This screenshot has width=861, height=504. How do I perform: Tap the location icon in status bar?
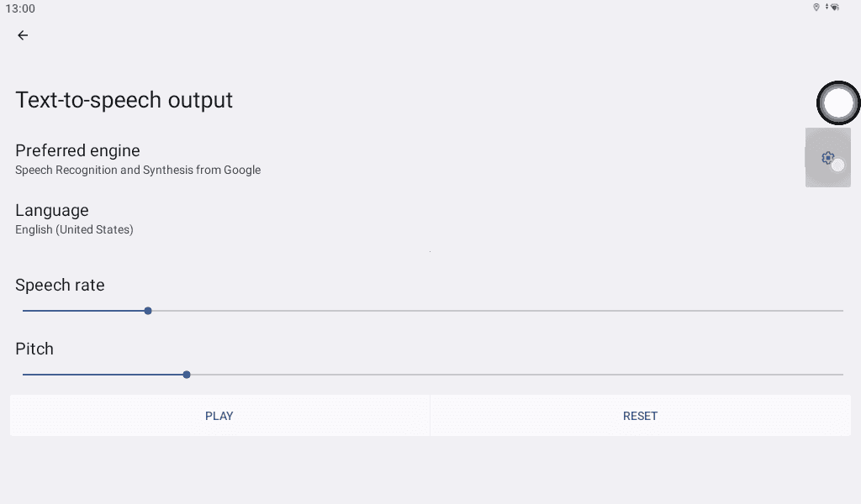coord(816,8)
